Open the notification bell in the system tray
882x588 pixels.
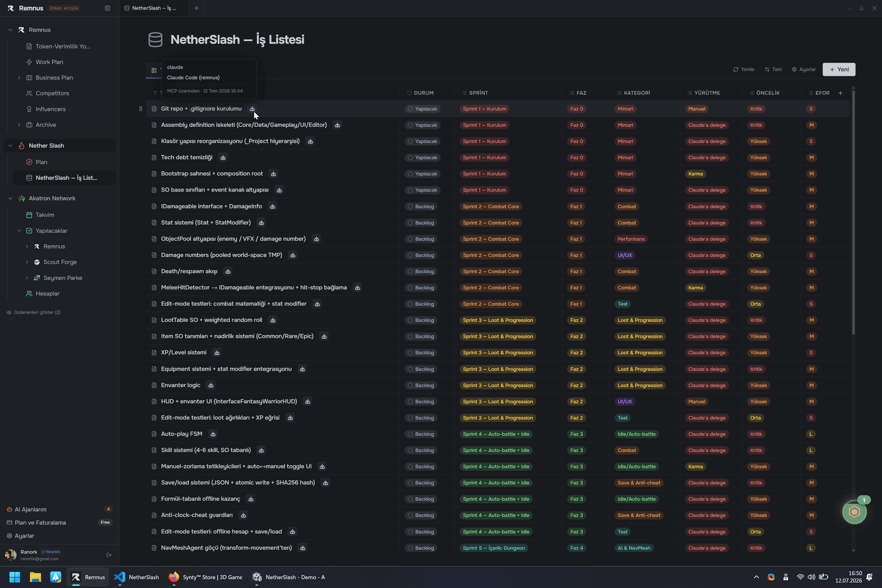point(869,577)
